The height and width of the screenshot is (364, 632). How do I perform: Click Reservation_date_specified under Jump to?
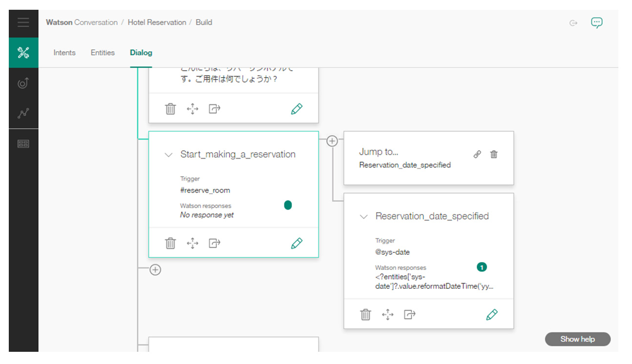point(405,165)
